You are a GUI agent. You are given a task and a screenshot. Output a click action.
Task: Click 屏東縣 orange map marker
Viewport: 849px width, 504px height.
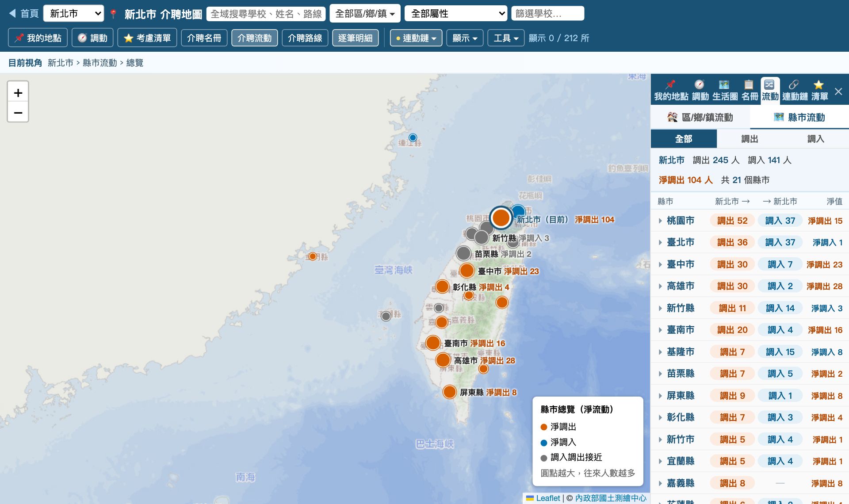pyautogui.click(x=450, y=392)
